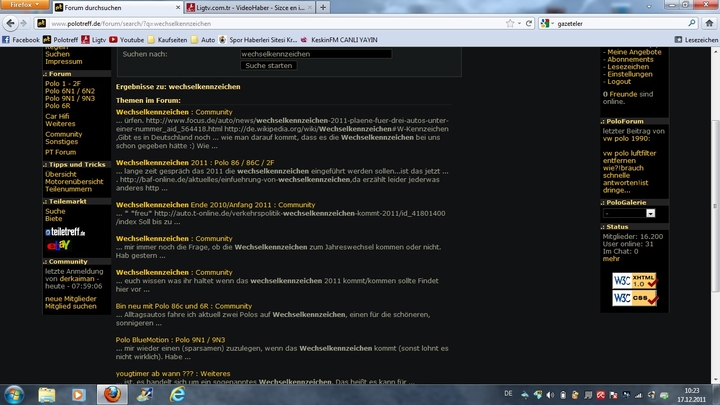
Task: Open the Impressum link
Action: pos(64,62)
